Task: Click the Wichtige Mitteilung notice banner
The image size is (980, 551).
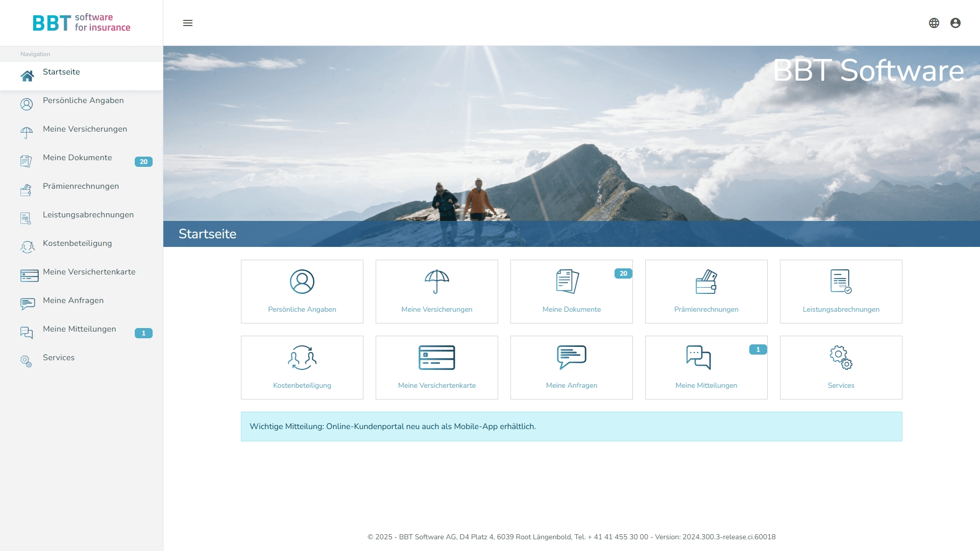Action: pyautogui.click(x=572, y=427)
